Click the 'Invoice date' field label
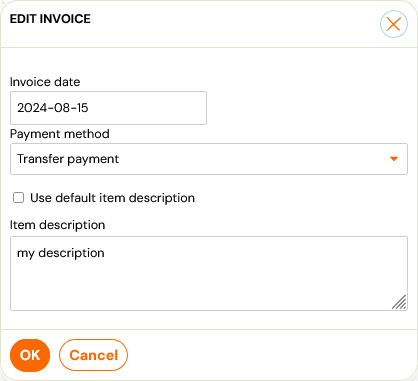The image size is (418, 381). click(45, 82)
